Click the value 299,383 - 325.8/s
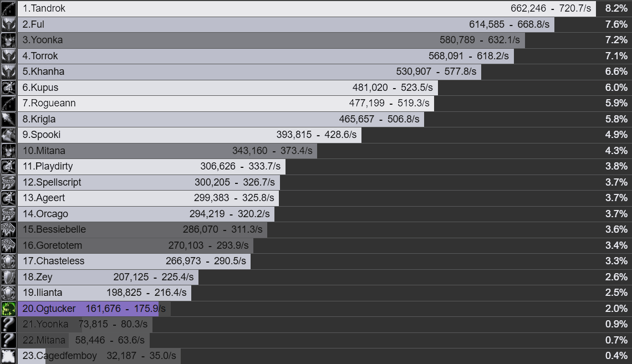This screenshot has height=364, width=632. (x=234, y=198)
